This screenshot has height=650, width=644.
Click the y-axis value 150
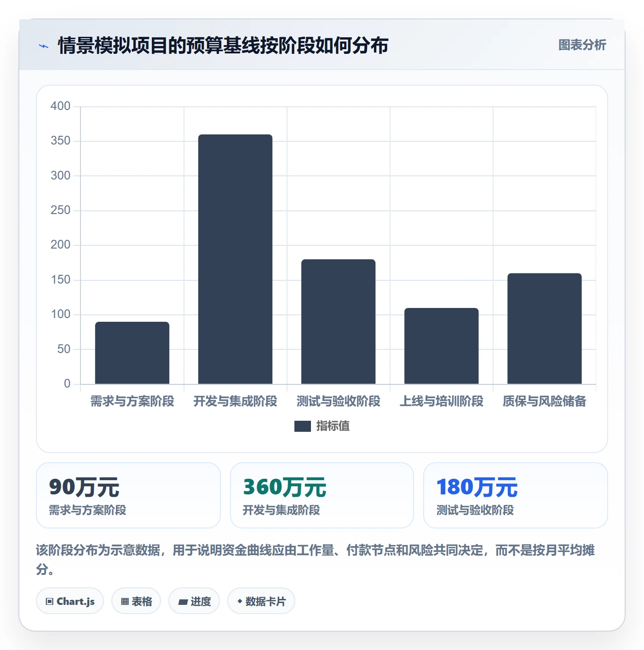tap(60, 280)
